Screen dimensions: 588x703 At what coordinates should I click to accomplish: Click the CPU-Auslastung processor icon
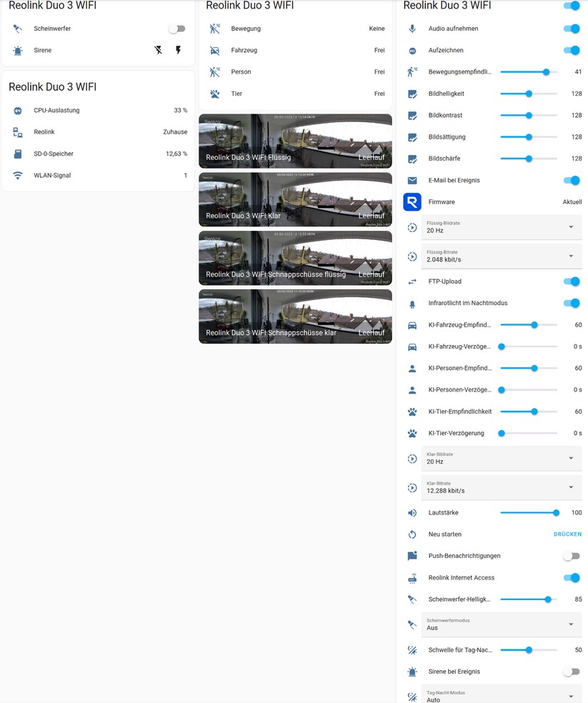[17, 111]
